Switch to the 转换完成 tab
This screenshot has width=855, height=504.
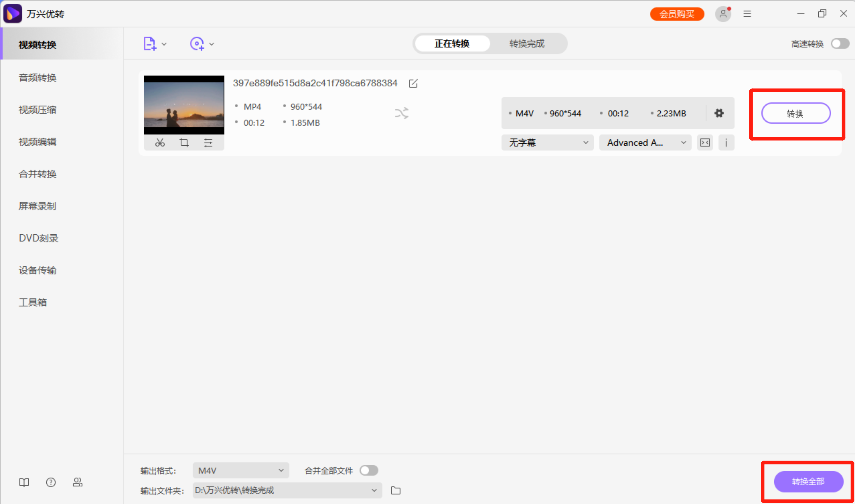[x=527, y=44]
